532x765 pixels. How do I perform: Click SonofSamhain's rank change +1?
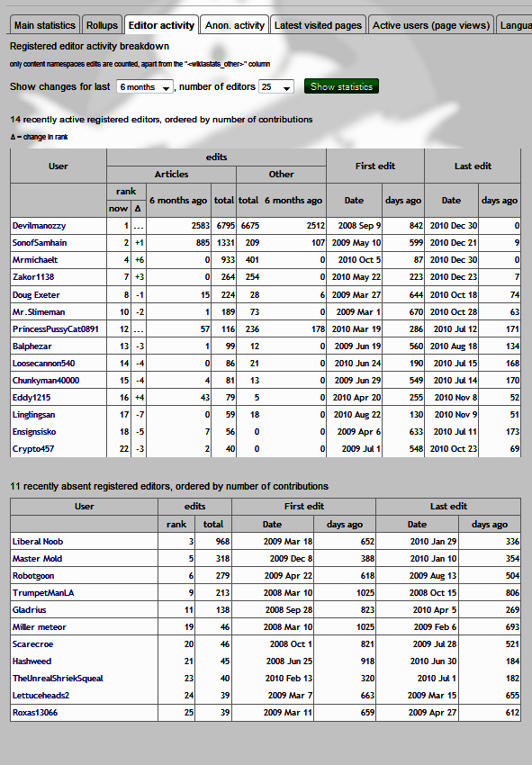(140, 243)
